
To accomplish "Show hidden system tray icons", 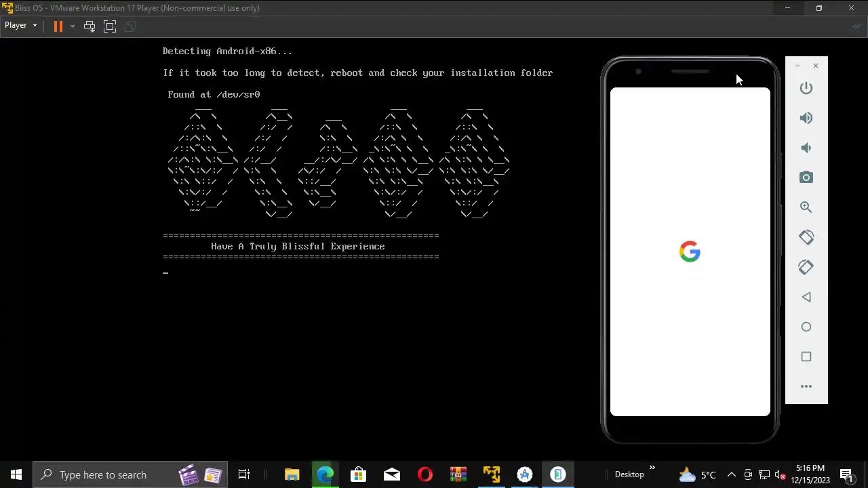I will 732,474.
